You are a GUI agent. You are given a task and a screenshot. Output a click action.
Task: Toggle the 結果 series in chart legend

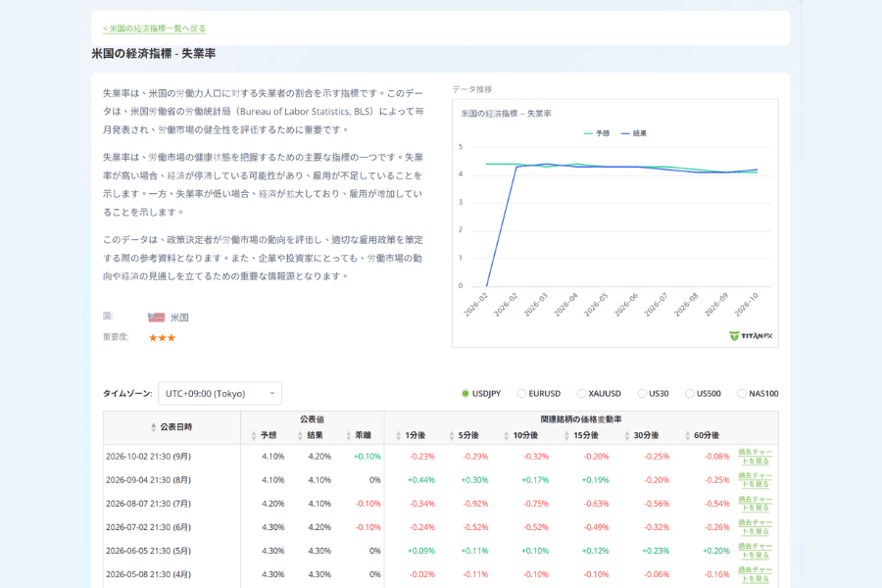tap(634, 133)
